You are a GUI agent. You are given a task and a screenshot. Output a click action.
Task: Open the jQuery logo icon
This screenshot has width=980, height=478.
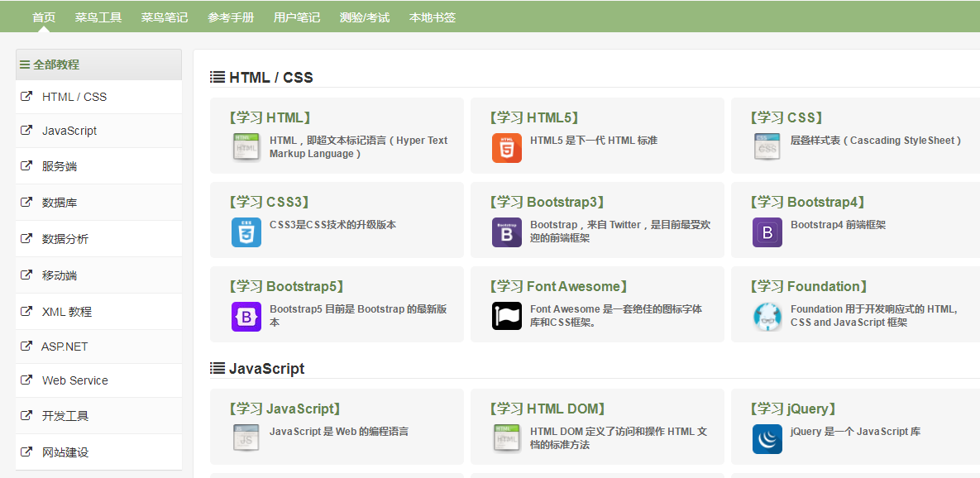point(767,438)
